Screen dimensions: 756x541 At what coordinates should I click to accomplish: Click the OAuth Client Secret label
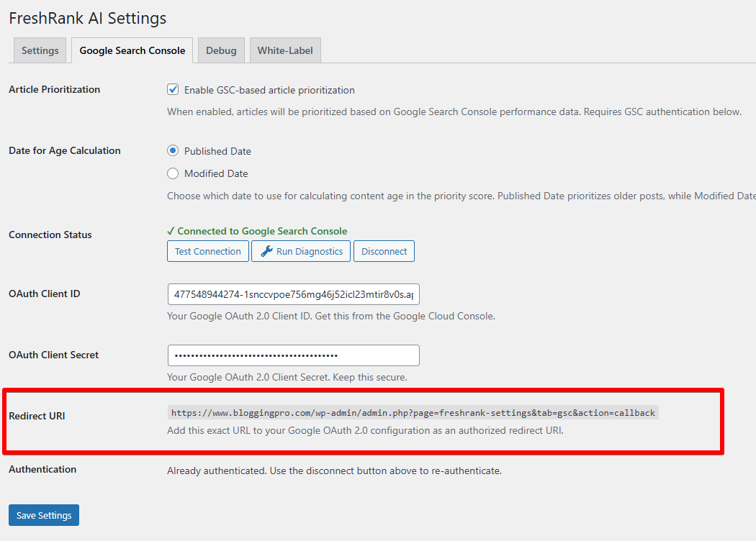coord(53,355)
